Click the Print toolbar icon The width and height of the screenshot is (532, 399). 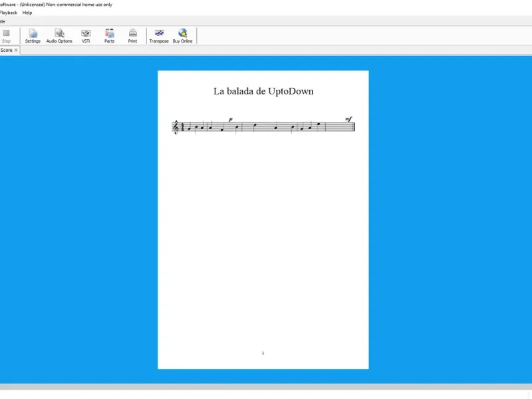[x=132, y=36]
